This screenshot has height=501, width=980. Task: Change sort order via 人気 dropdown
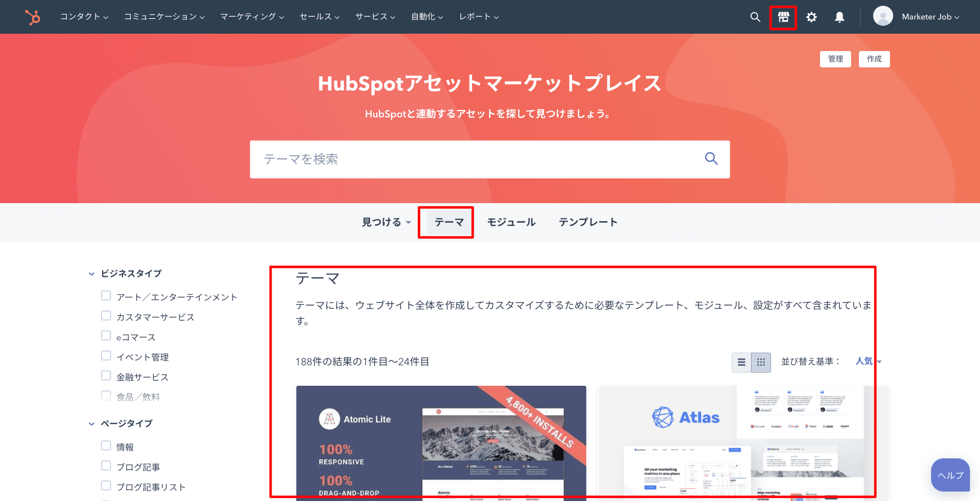click(868, 361)
